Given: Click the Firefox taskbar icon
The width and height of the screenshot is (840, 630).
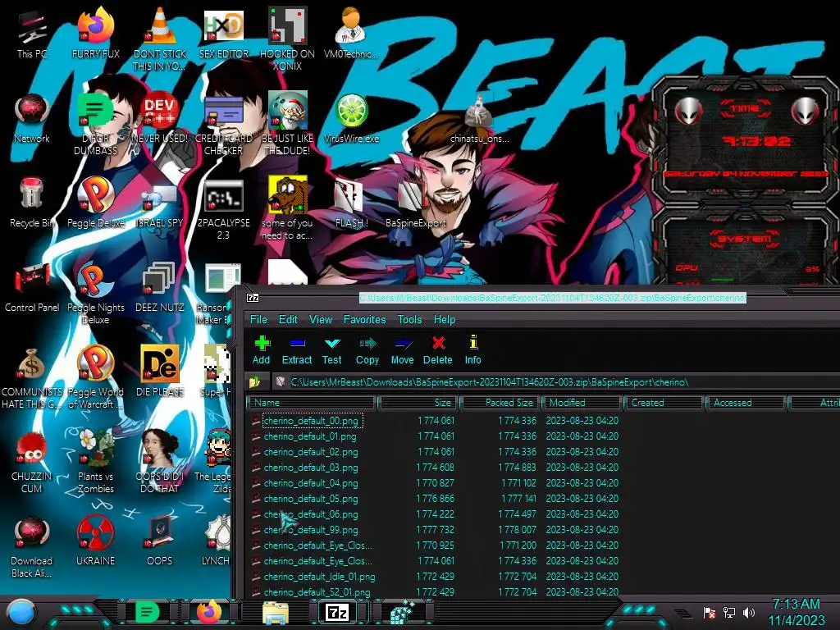Looking at the screenshot, I should pos(209,612).
